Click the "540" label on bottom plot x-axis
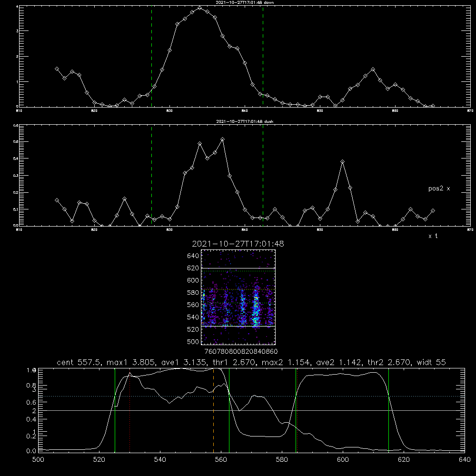 click(160, 460)
